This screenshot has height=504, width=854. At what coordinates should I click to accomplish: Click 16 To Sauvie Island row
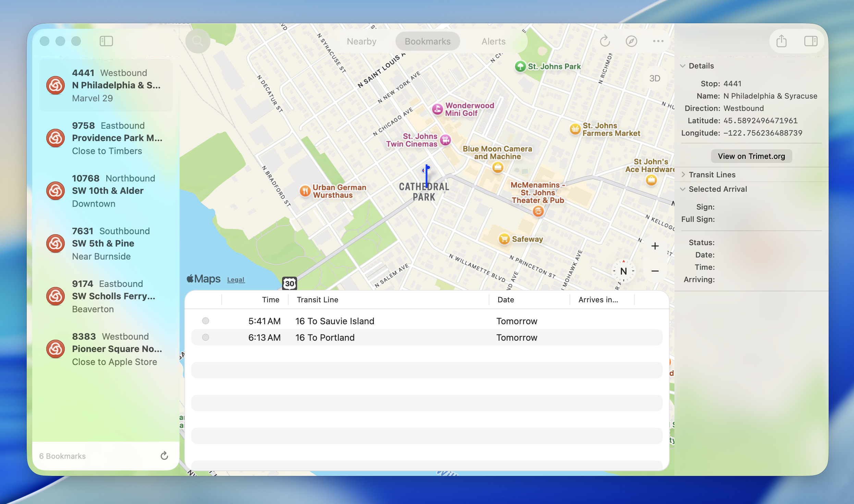[427, 321]
